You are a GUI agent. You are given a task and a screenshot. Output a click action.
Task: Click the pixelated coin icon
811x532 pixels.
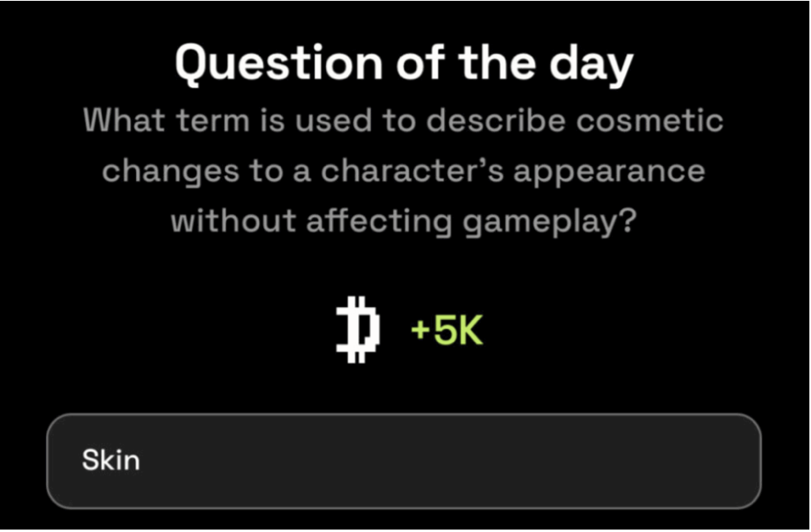(358, 332)
